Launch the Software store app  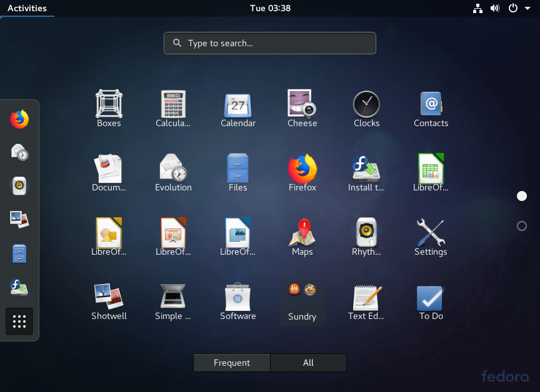tap(238, 301)
